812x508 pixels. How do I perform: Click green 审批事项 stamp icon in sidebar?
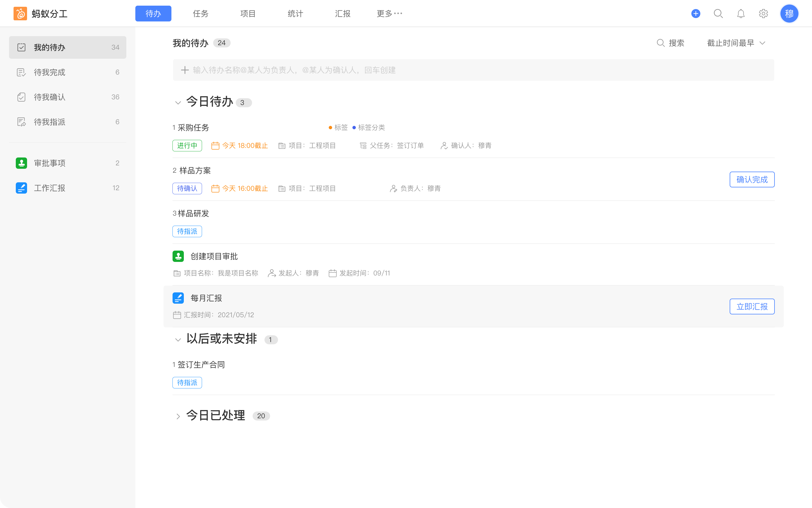(21, 163)
